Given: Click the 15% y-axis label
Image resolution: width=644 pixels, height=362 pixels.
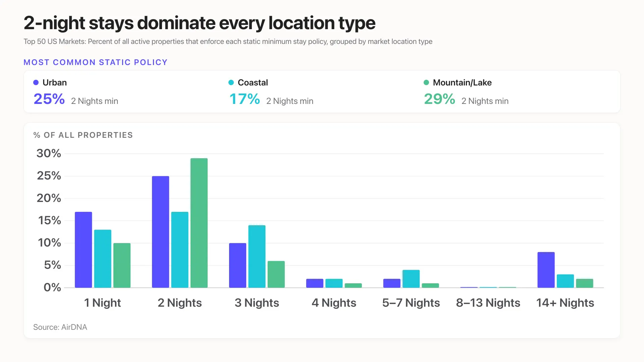Looking at the screenshot, I should [50, 220].
